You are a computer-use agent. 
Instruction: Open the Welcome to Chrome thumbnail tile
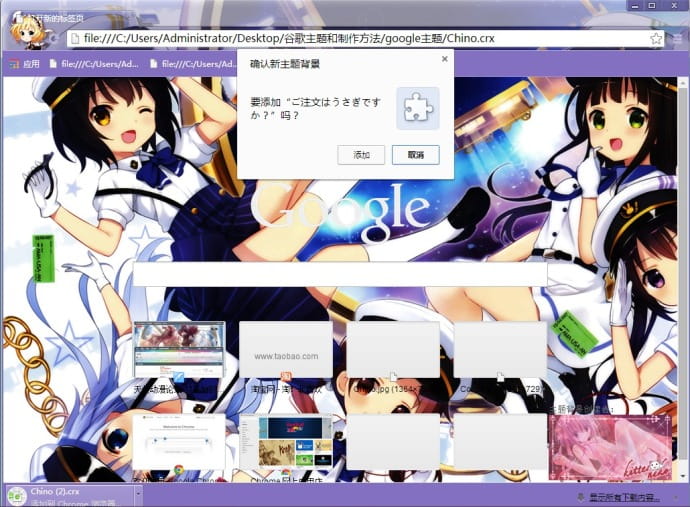(179, 441)
